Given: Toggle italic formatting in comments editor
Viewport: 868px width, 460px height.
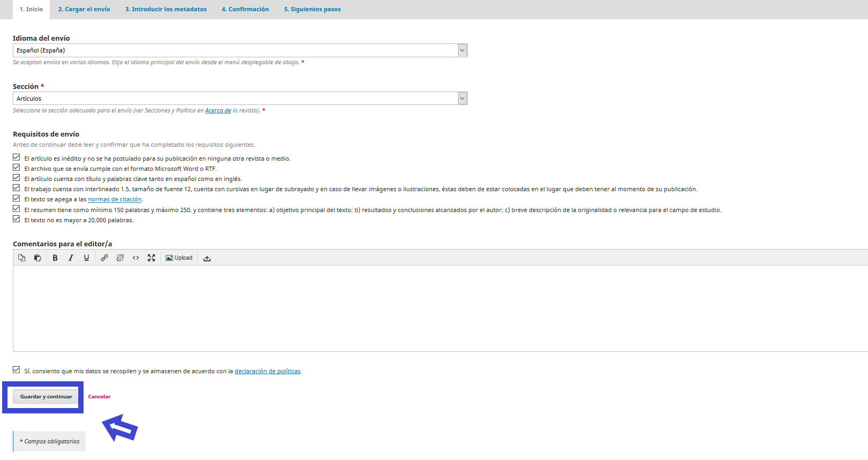Looking at the screenshot, I should click(x=70, y=258).
